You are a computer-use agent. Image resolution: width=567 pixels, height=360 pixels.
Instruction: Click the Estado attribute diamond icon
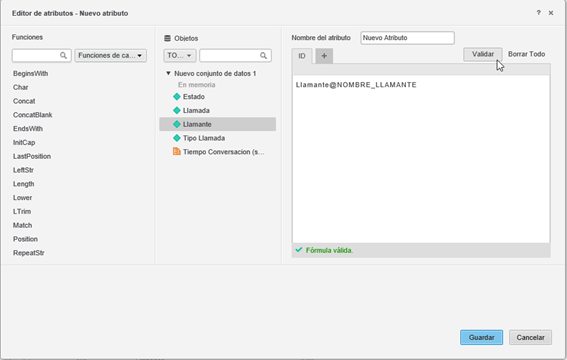click(177, 97)
